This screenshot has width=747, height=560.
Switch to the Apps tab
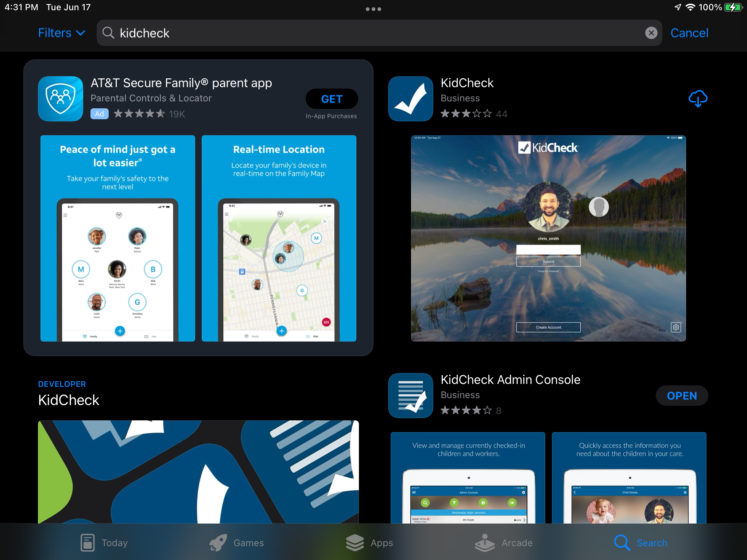tap(369, 542)
